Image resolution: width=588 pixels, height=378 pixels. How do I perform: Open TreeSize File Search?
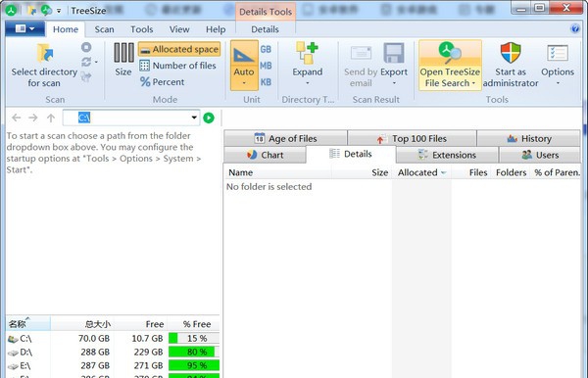point(450,66)
